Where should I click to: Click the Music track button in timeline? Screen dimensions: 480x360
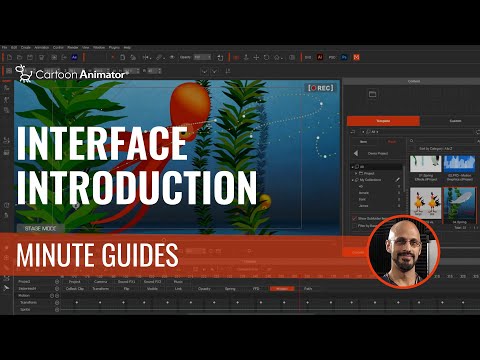[178, 282]
